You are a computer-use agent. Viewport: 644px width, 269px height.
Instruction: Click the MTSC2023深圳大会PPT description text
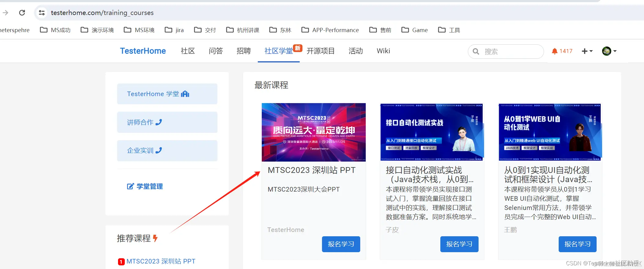pos(304,189)
